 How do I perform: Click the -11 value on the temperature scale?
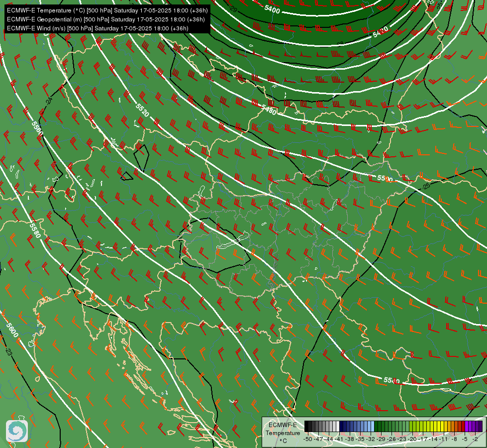click(x=443, y=439)
